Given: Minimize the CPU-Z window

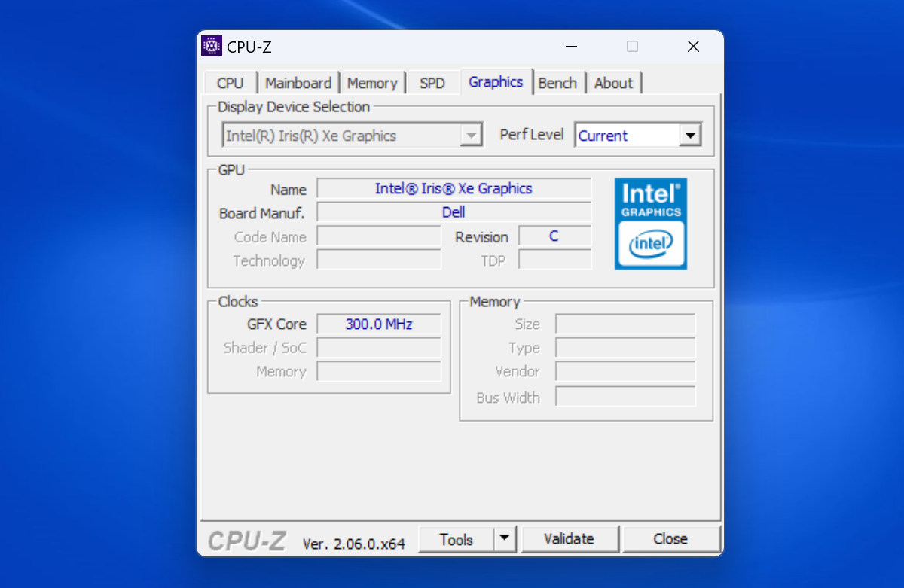Looking at the screenshot, I should [x=573, y=47].
